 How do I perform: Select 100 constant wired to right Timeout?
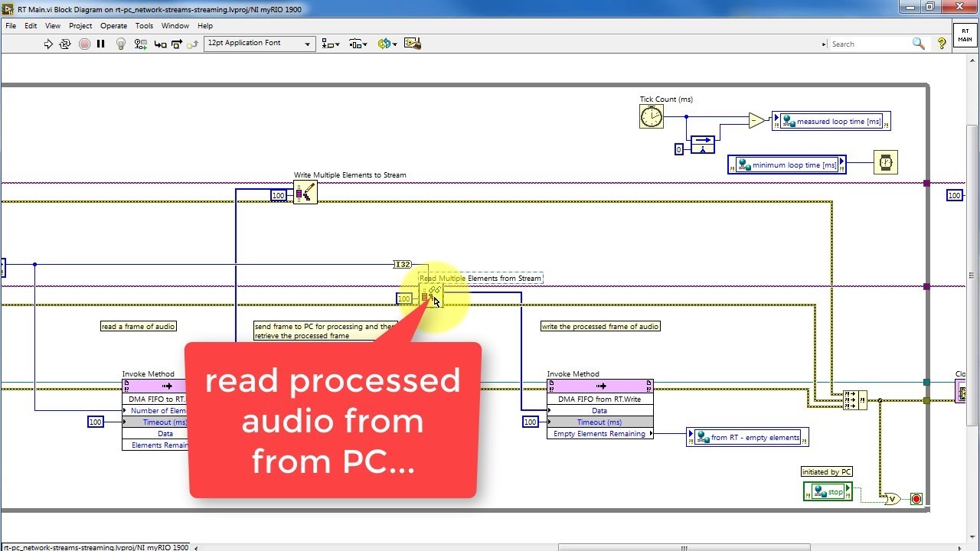click(x=531, y=422)
